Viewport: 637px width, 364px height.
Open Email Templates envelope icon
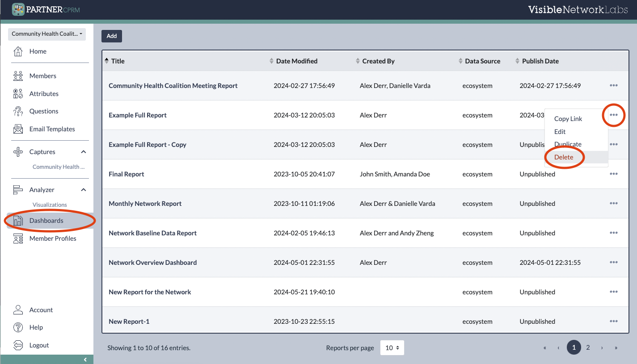(18, 129)
